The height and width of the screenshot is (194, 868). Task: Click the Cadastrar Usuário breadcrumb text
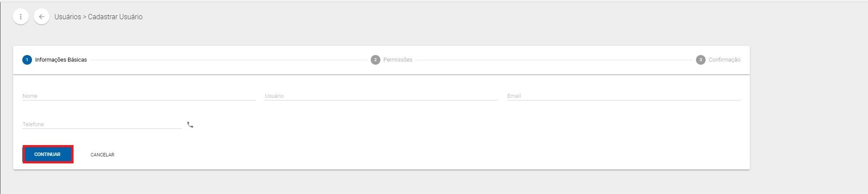pyautogui.click(x=115, y=17)
